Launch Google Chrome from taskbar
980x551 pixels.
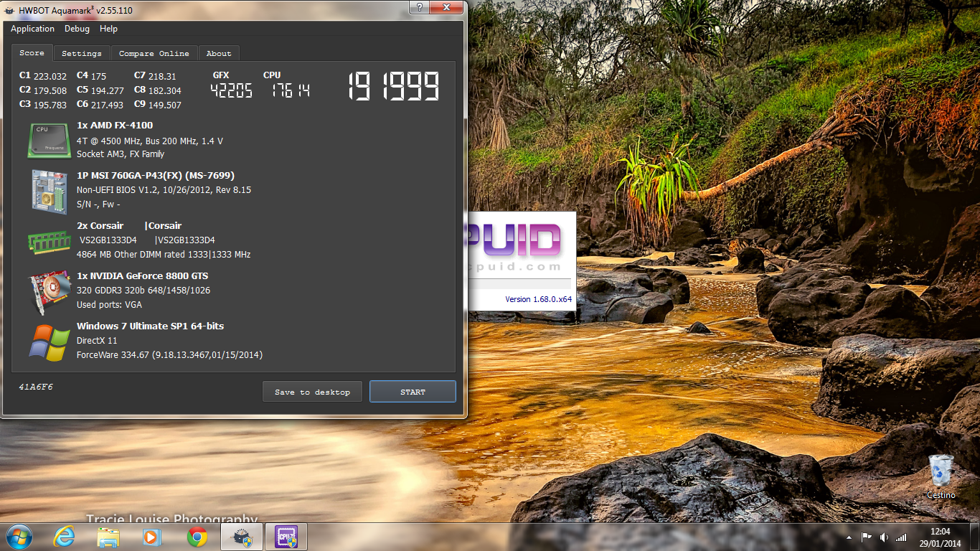tap(197, 537)
